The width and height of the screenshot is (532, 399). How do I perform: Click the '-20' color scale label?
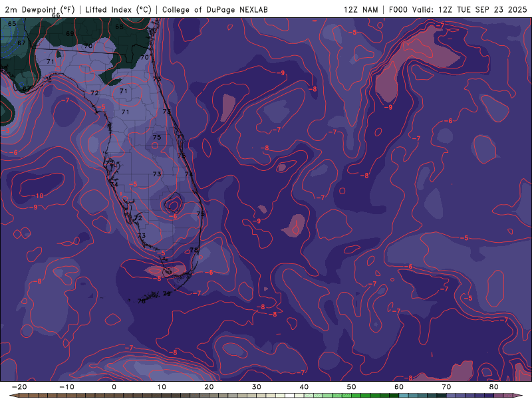19,387
